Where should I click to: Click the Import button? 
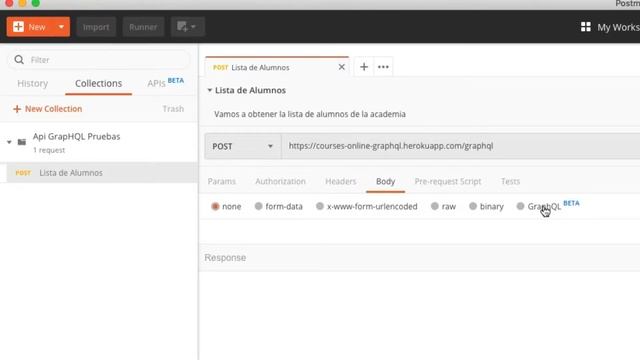(x=96, y=27)
